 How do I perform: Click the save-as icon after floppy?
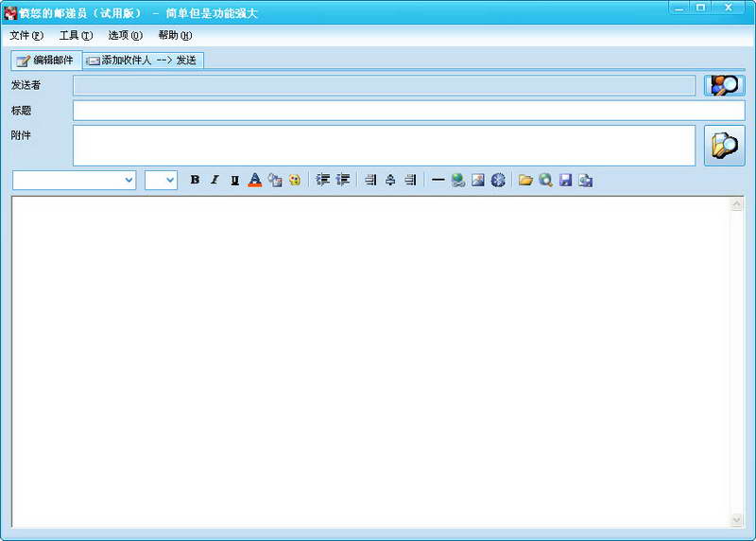pos(585,180)
